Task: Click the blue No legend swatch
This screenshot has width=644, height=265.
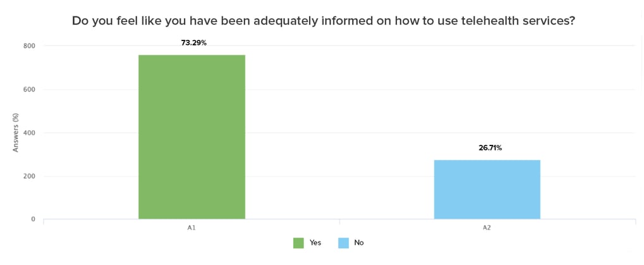Action: (x=343, y=243)
